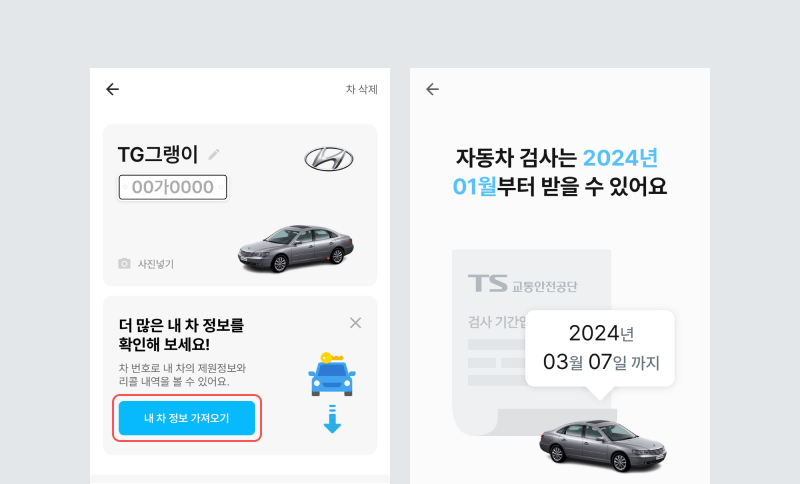800x484 pixels.
Task: Tap blue car with key illustration
Action: click(x=332, y=374)
